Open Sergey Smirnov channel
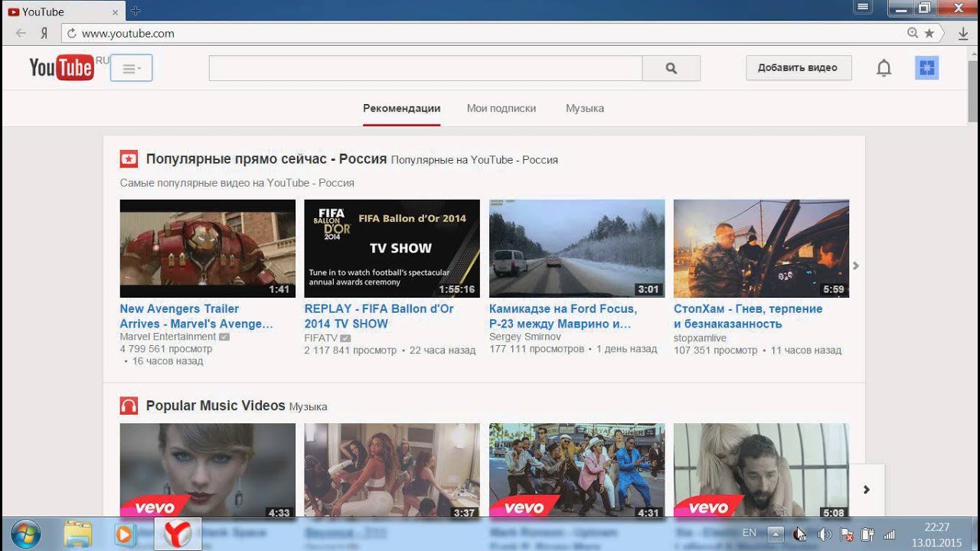 point(525,337)
